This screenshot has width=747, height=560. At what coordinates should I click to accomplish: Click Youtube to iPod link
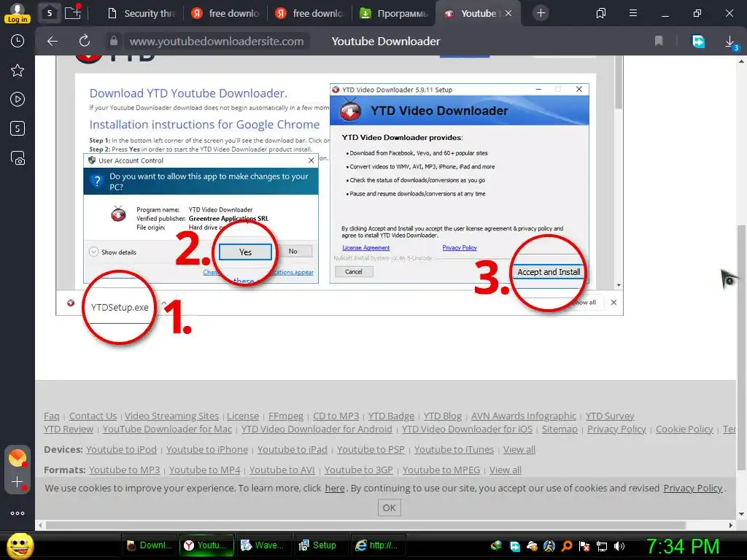(121, 449)
